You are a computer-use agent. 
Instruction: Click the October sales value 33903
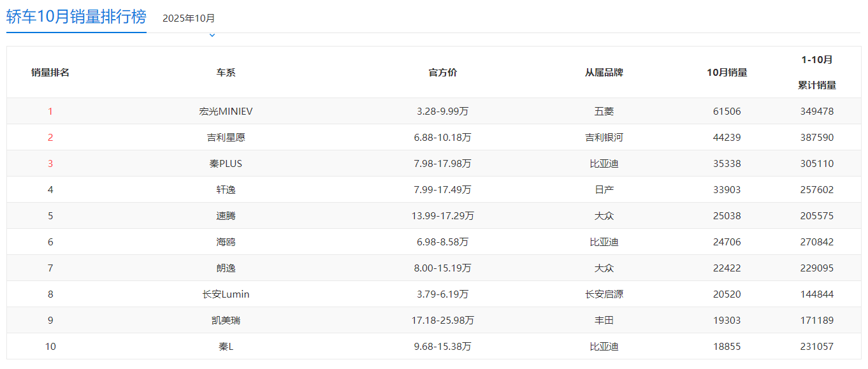pos(727,190)
